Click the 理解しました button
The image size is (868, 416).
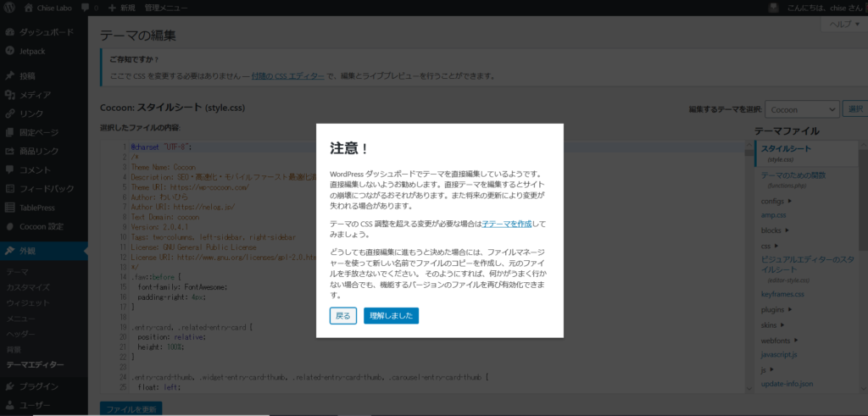click(x=392, y=316)
